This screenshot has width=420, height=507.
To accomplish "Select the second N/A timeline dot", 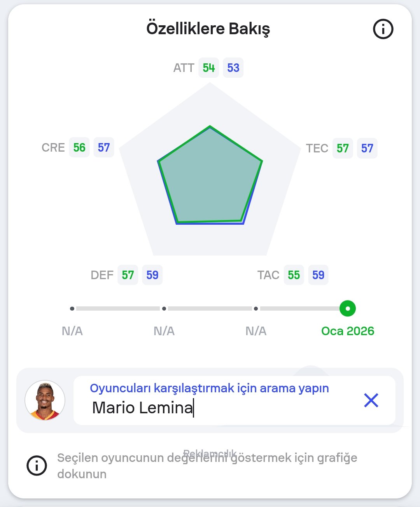I will click(x=164, y=309).
